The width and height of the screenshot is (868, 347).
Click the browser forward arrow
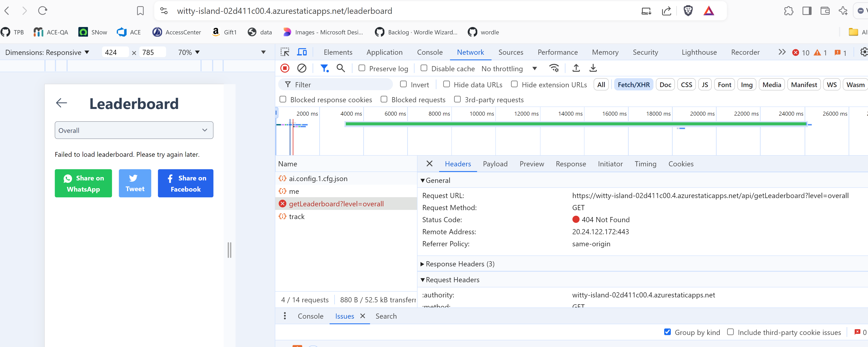pos(24,11)
